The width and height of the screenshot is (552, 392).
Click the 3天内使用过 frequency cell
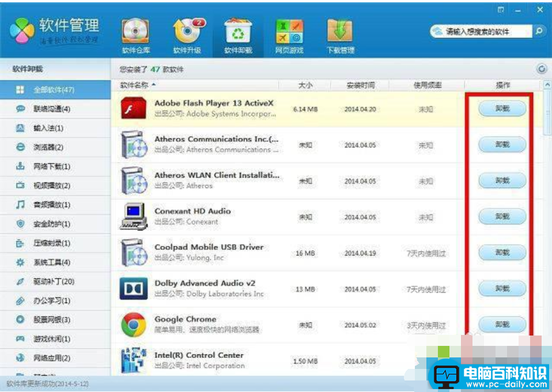[426, 326]
